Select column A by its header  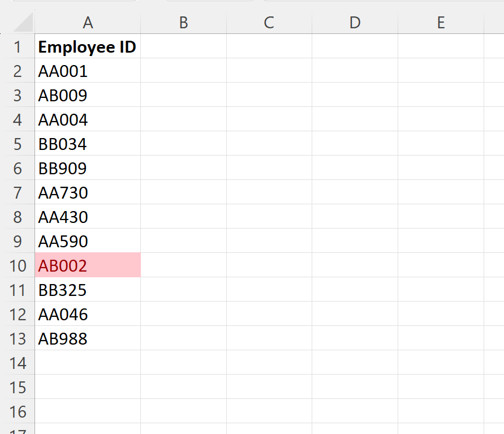click(x=88, y=23)
